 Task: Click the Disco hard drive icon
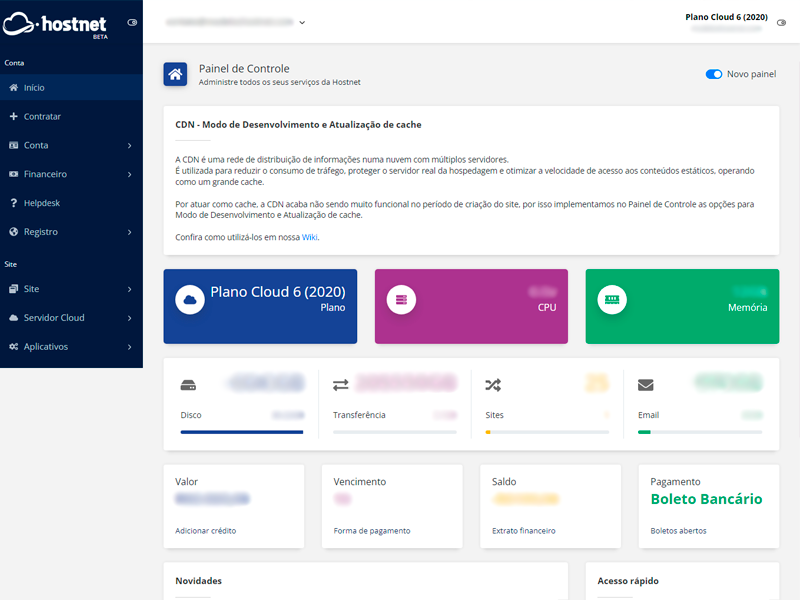pos(188,385)
